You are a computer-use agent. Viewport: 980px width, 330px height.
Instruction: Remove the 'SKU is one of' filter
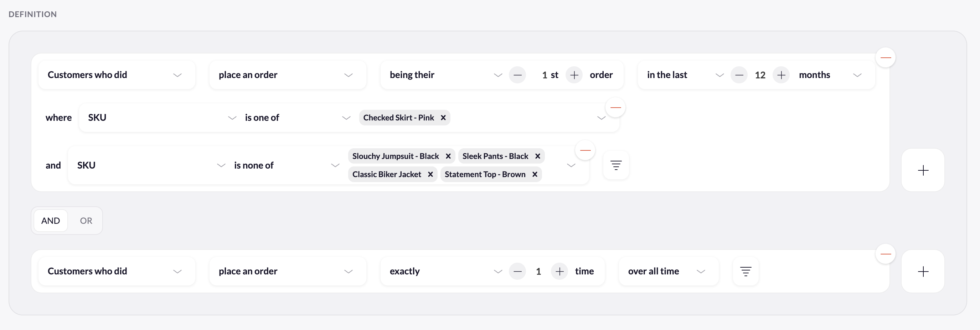pyautogui.click(x=615, y=108)
